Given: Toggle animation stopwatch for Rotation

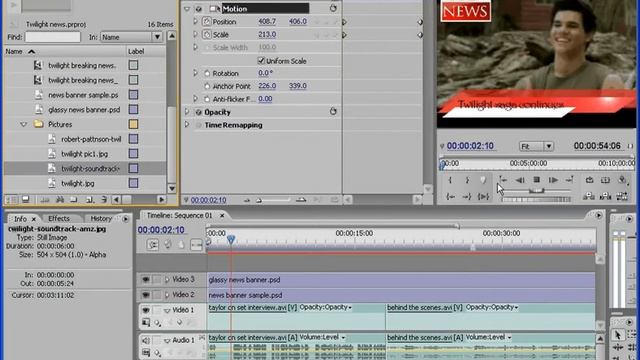Looking at the screenshot, I should pyautogui.click(x=207, y=74).
